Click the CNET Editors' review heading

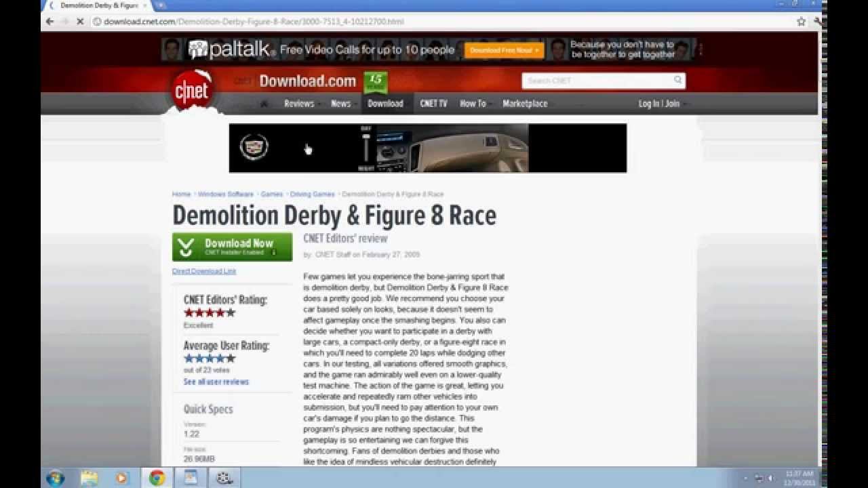pyautogui.click(x=345, y=239)
